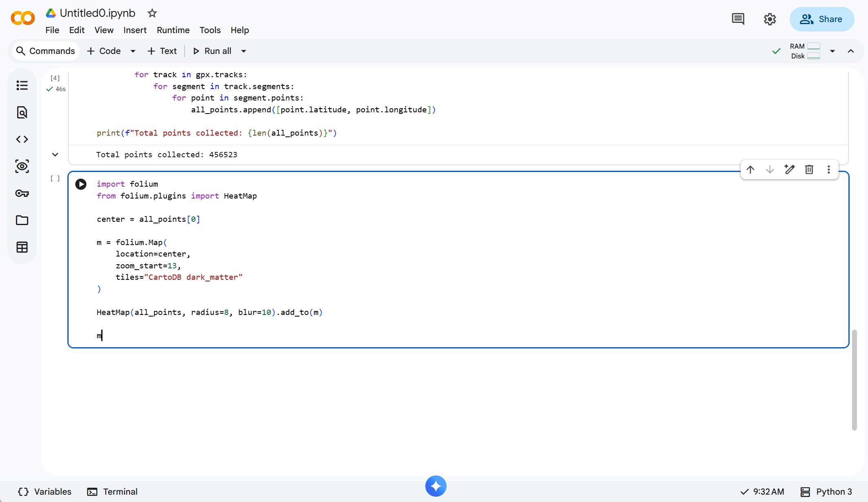Click the 'import folium' code line
The width and height of the screenshot is (868, 502).
(127, 184)
